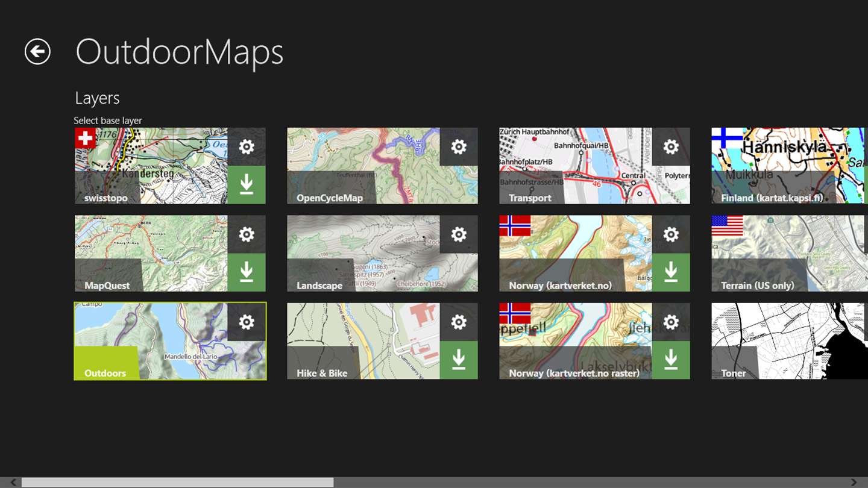Go back using the back arrow

coord(37,52)
